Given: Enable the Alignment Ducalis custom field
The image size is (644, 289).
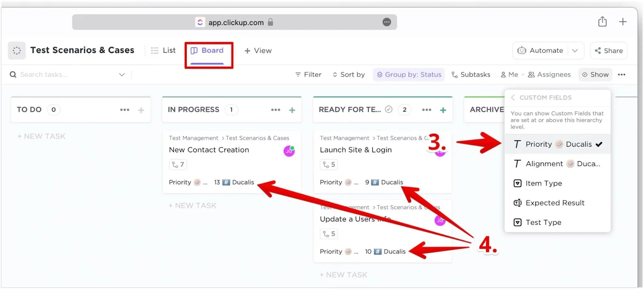Looking at the screenshot, I should point(557,164).
